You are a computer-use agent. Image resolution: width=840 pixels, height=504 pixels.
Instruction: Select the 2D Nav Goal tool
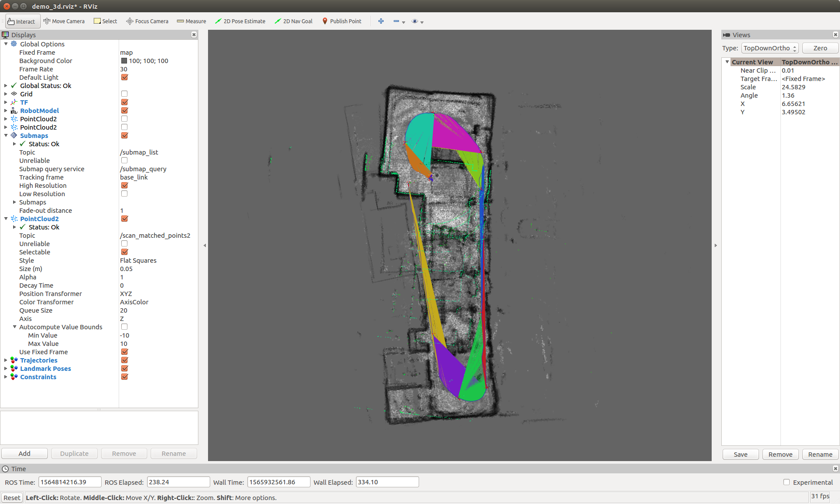pos(293,21)
